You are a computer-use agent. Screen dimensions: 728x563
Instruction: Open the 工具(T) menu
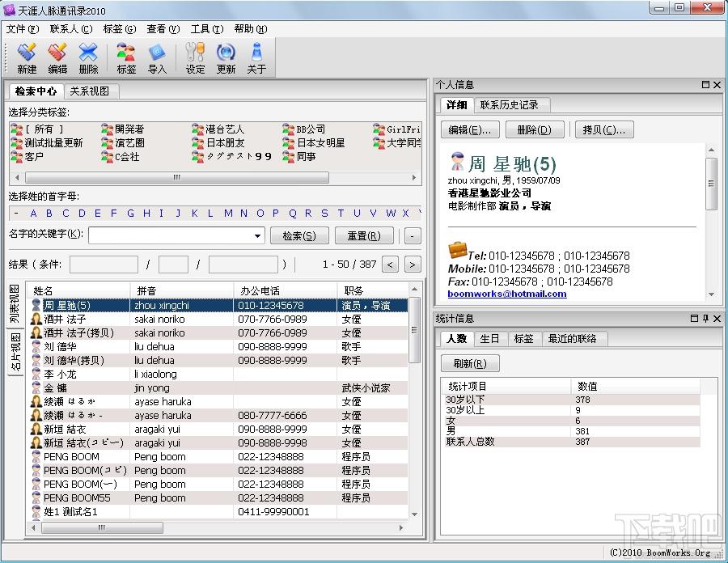pyautogui.click(x=207, y=29)
